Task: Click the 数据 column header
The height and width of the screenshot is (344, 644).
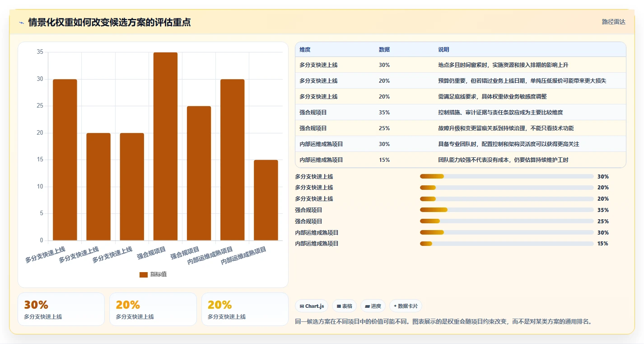Action: (384, 50)
